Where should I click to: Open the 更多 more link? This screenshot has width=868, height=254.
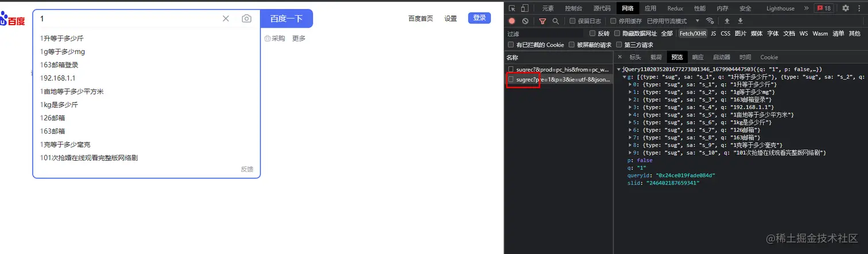[x=299, y=38]
